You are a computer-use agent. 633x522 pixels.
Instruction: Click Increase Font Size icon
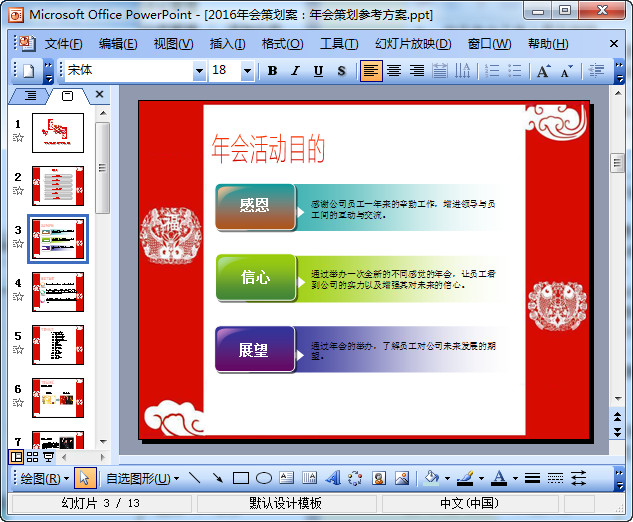pos(544,71)
